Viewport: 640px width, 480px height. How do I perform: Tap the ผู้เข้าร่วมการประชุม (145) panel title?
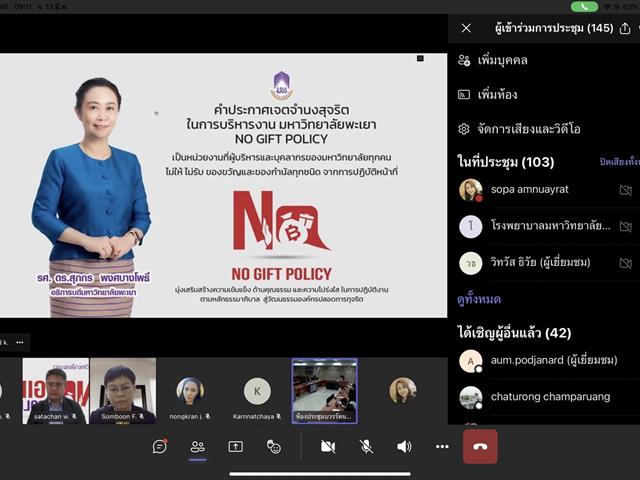point(554,28)
